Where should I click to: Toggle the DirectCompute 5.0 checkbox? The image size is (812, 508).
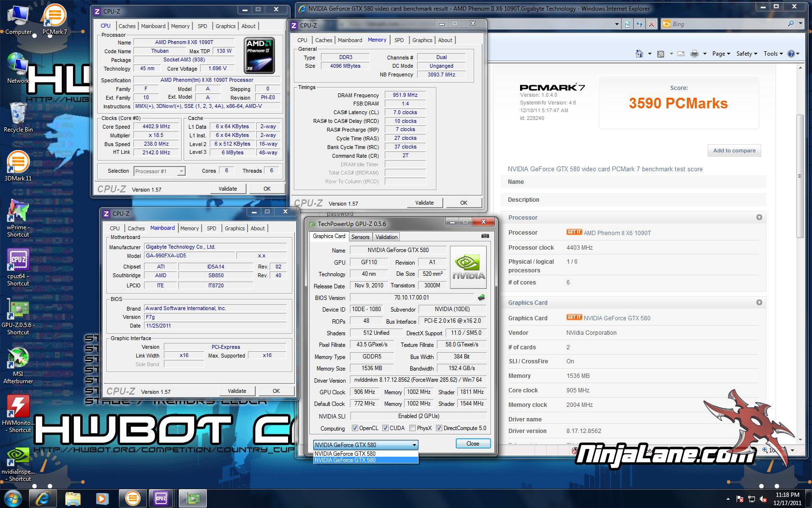tap(439, 428)
